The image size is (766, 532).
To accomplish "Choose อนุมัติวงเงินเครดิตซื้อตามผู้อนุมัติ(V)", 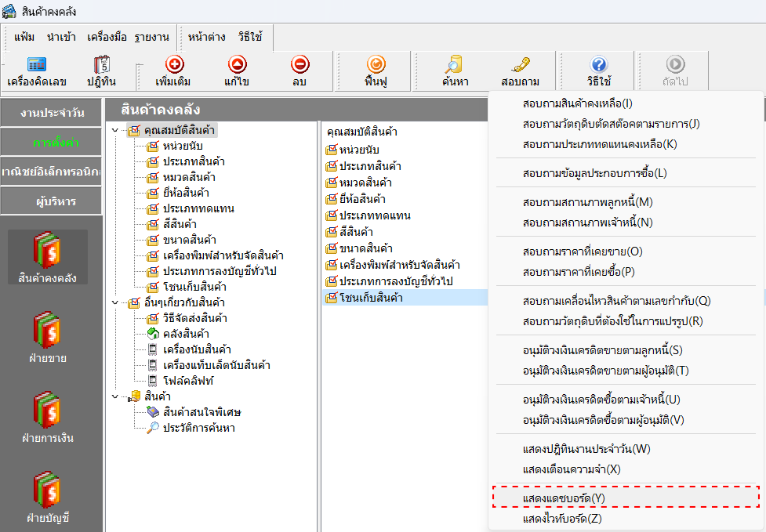I will pos(626,420).
